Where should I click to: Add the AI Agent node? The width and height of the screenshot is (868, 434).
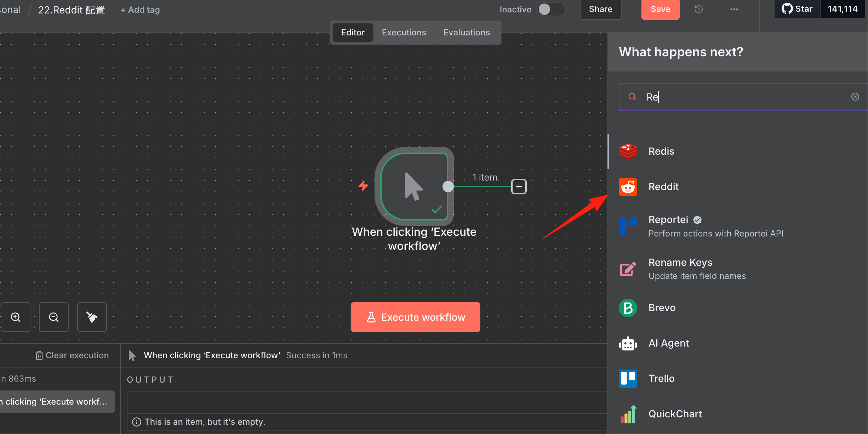738,343
